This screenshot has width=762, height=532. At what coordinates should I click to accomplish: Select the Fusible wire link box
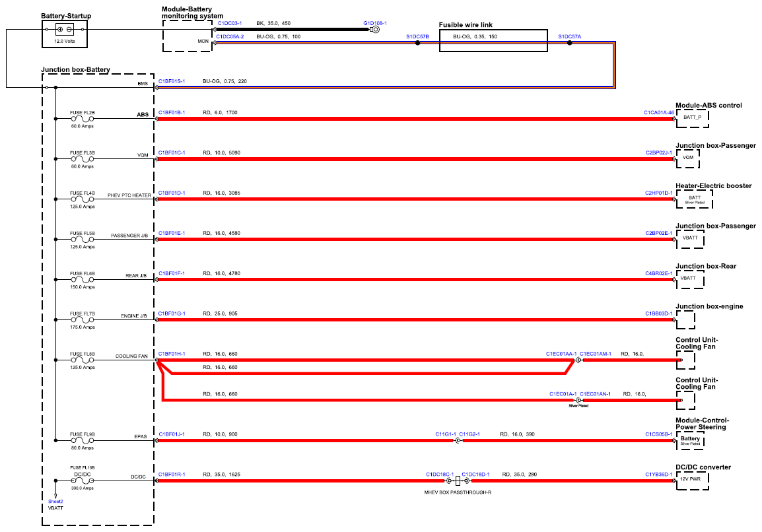(493, 41)
